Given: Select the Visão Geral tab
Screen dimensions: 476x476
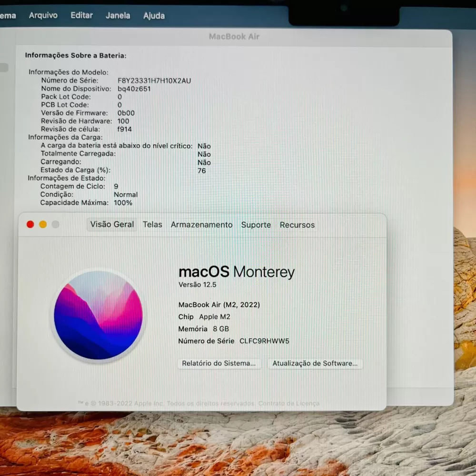Looking at the screenshot, I should tap(112, 224).
